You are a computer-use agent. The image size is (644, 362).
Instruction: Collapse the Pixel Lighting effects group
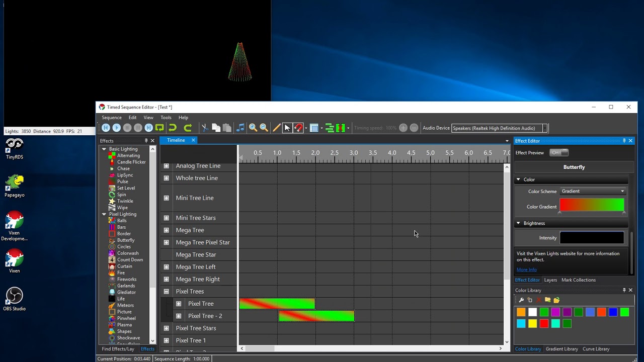(x=104, y=214)
